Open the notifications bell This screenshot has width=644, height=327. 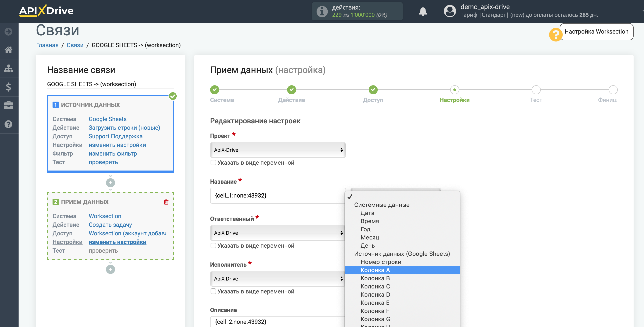(423, 11)
